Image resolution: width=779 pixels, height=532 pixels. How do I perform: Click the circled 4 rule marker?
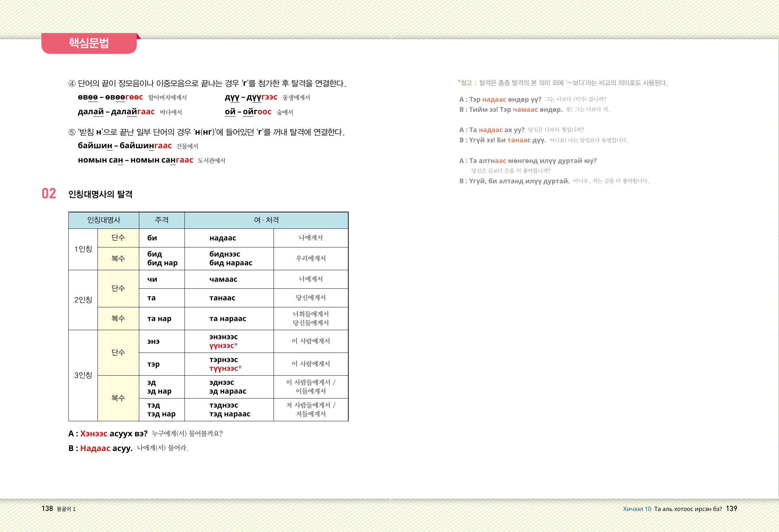[x=72, y=83]
